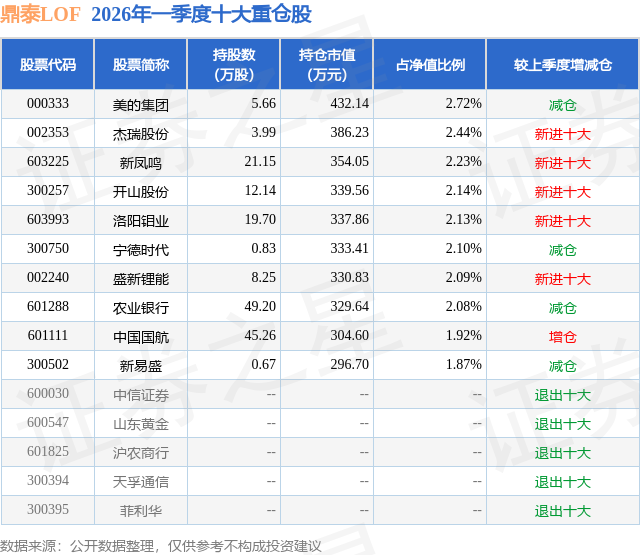Click the 持仓市值(万元) header cell
640x555 pixels.
(327, 64)
